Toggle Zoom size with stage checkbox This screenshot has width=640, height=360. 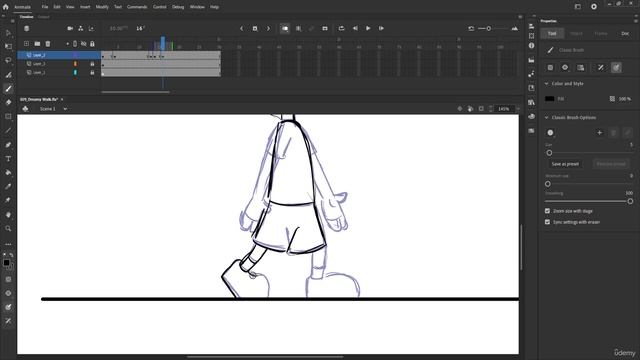547,211
